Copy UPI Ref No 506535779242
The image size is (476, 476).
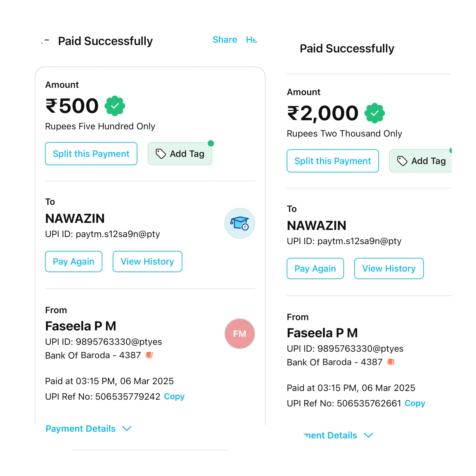click(x=174, y=396)
